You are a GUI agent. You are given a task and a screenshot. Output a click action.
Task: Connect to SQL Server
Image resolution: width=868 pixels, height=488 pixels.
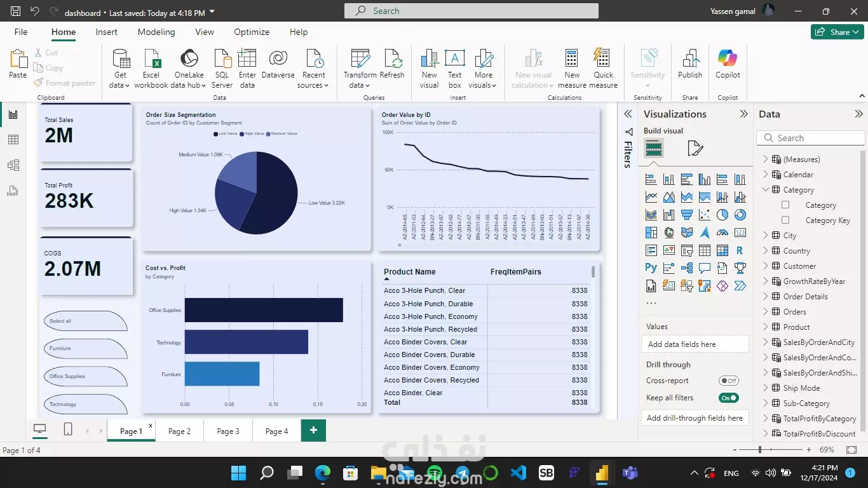click(222, 69)
